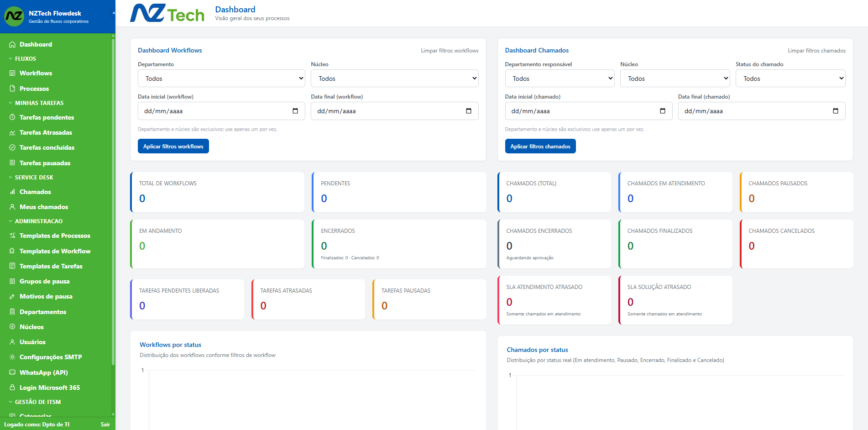Open the Status do chamado dropdown
This screenshot has width=868, height=430.
point(790,79)
